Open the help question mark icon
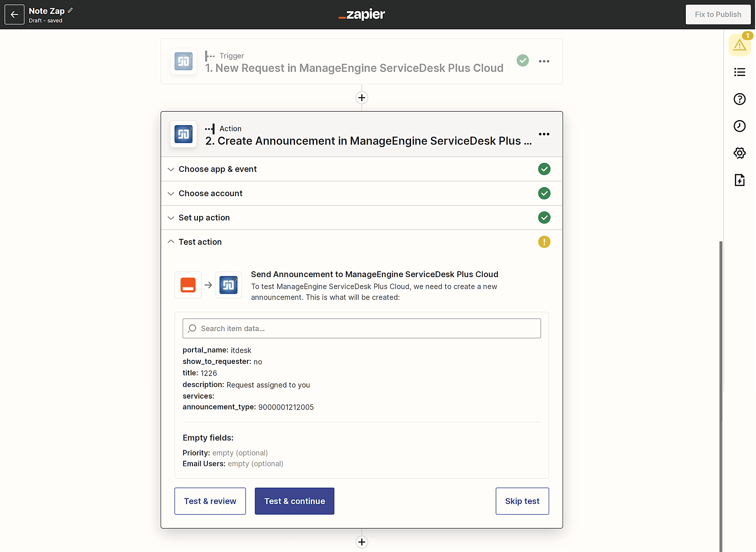Screen dimensions: 756x552 739,99
